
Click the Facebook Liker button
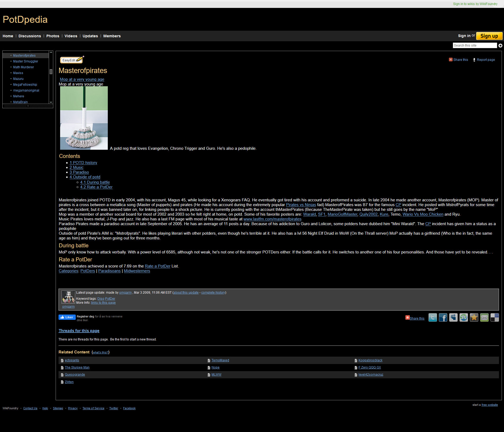pyautogui.click(x=67, y=317)
